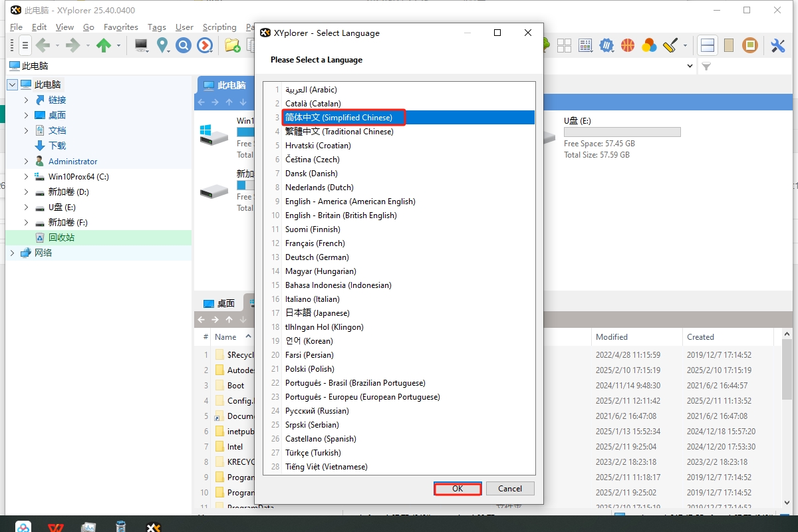Open Configuration with the wrench icon

pyautogui.click(x=778, y=45)
